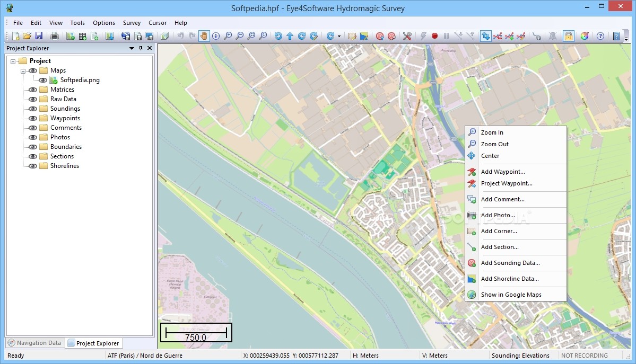Start recording with the red record button
636x364 pixels.
(x=435, y=36)
